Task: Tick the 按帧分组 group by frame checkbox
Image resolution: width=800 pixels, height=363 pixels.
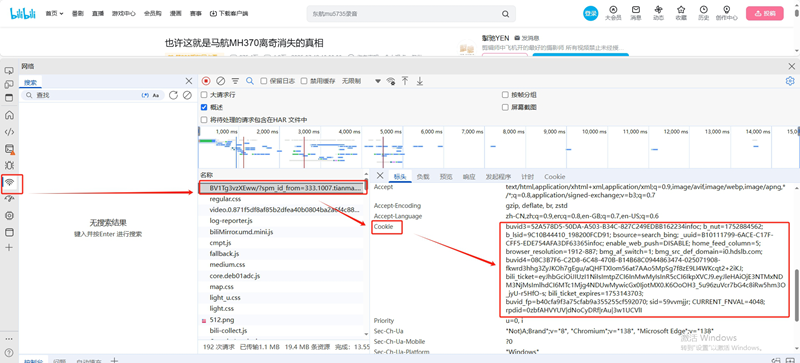Action: pos(505,95)
